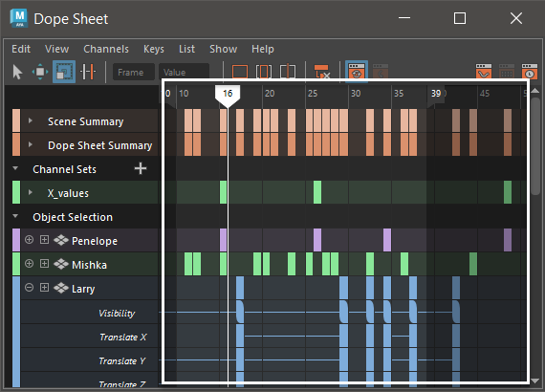Select the arrow Select tool
Viewport: 545px width, 392px height.
point(17,72)
